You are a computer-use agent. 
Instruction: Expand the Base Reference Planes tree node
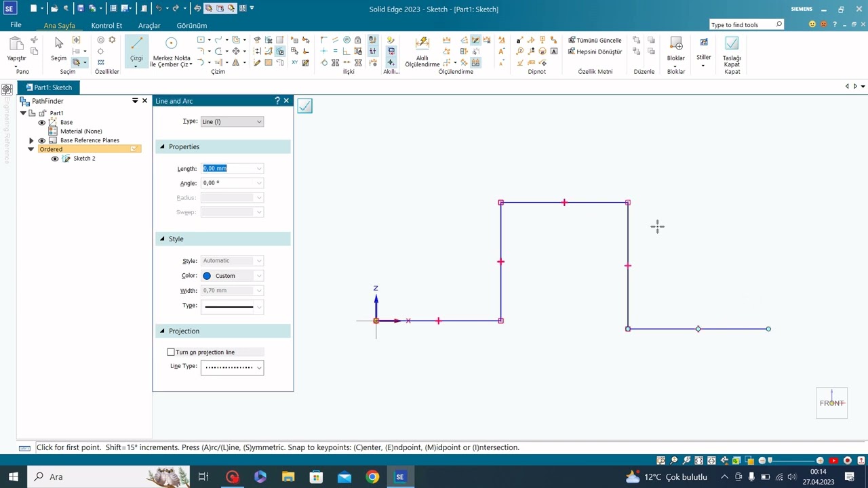(x=31, y=140)
